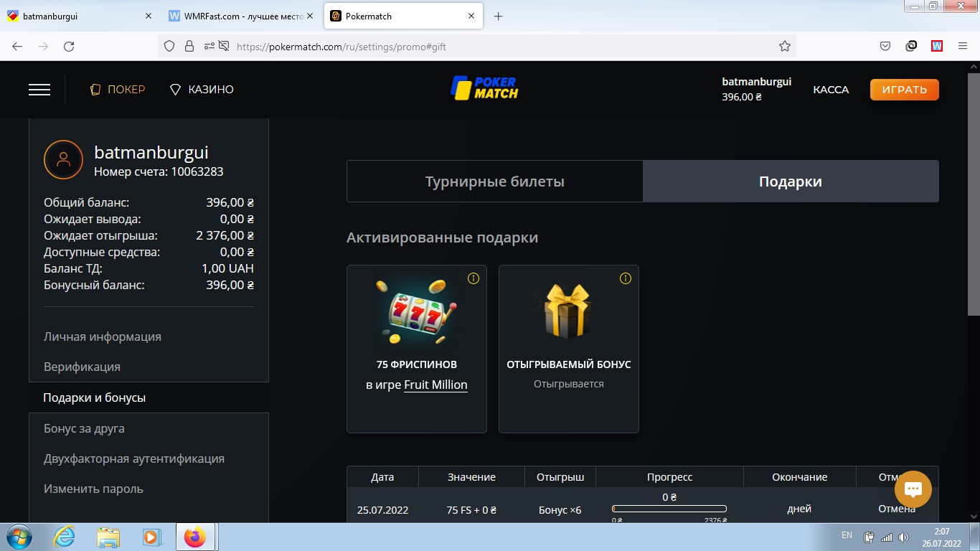Reload the current page
980x551 pixels.
[69, 46]
